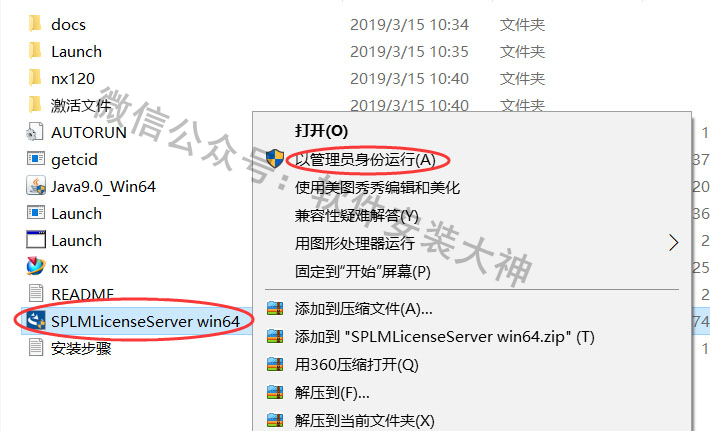The image size is (710, 431).
Task: Select 兼容性疑难解答(Y)
Action: (356, 216)
